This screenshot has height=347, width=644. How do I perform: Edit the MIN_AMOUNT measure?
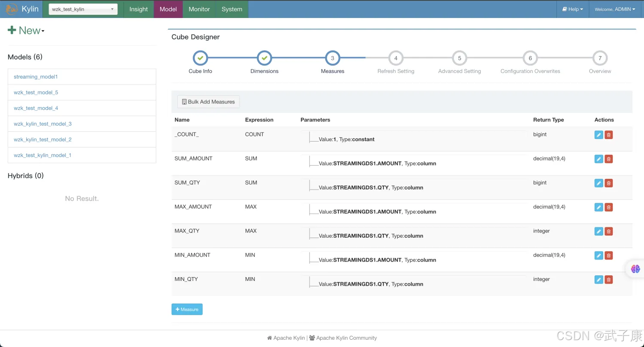[x=598, y=256]
